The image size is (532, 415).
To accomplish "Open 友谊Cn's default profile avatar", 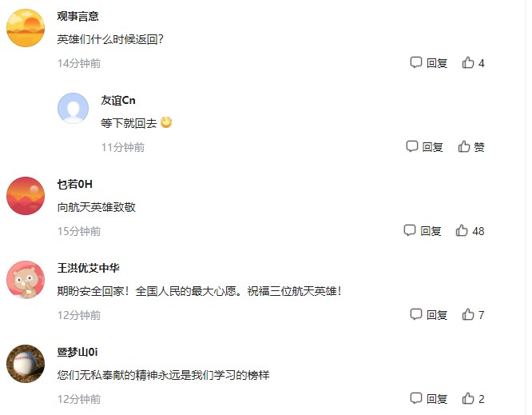I will (x=73, y=109).
